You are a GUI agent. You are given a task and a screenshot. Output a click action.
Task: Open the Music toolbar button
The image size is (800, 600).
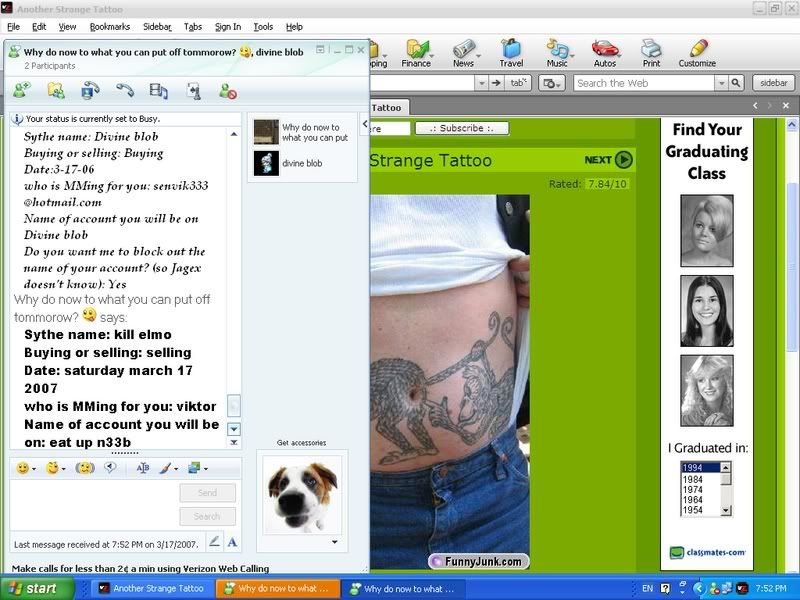[x=557, y=54]
